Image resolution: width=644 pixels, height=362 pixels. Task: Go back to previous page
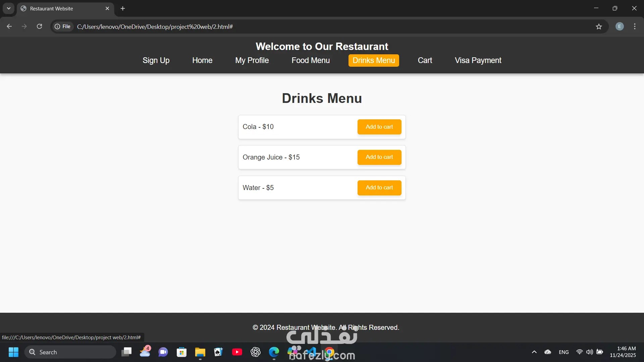9,26
